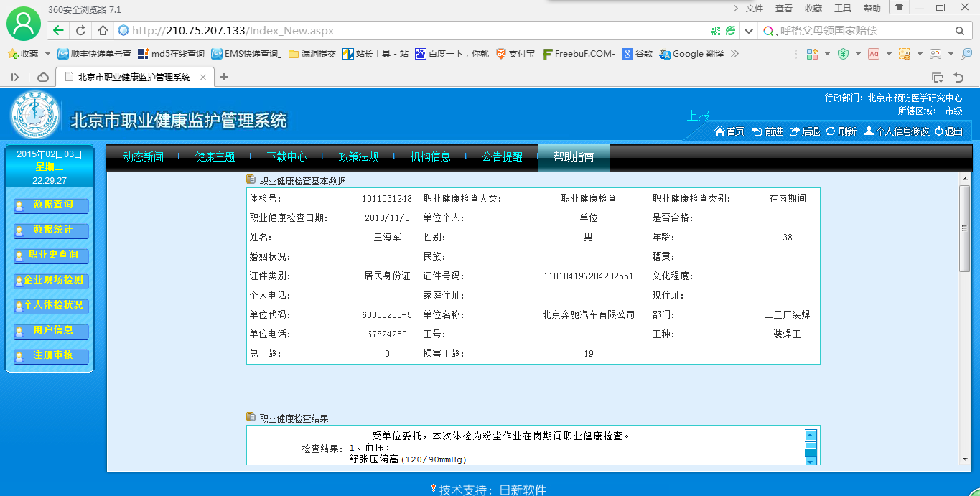Click the browser back arrow button

pos(59,31)
